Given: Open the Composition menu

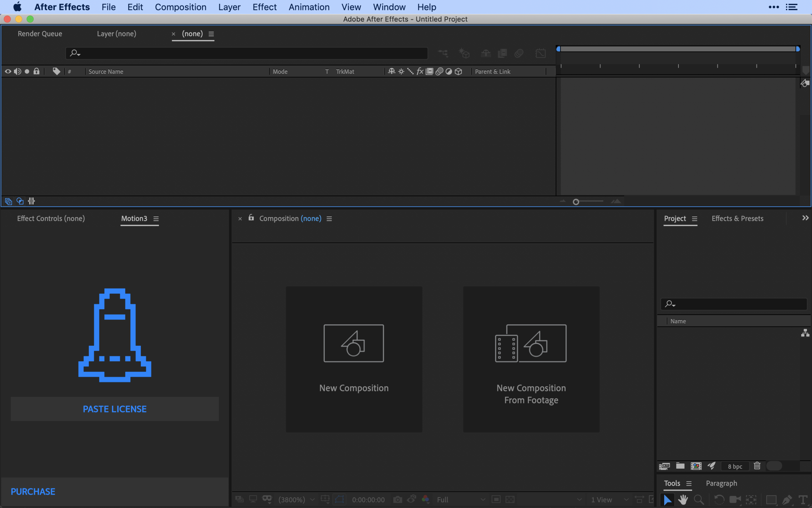Looking at the screenshot, I should [x=181, y=7].
